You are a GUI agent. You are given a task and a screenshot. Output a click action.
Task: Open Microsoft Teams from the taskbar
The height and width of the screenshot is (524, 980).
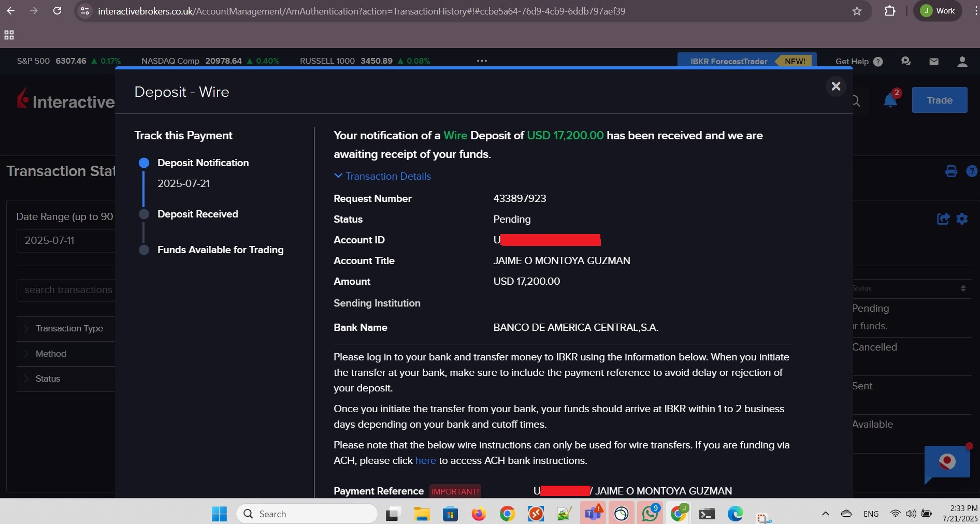[593, 514]
